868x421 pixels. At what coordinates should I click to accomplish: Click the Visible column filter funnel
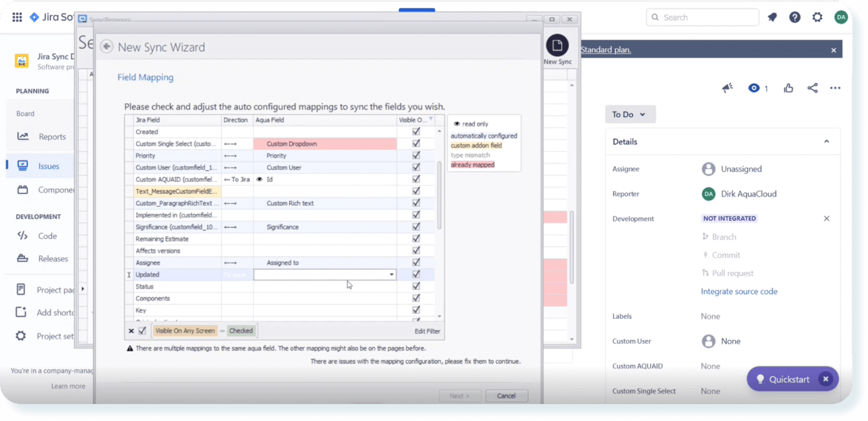(x=430, y=119)
